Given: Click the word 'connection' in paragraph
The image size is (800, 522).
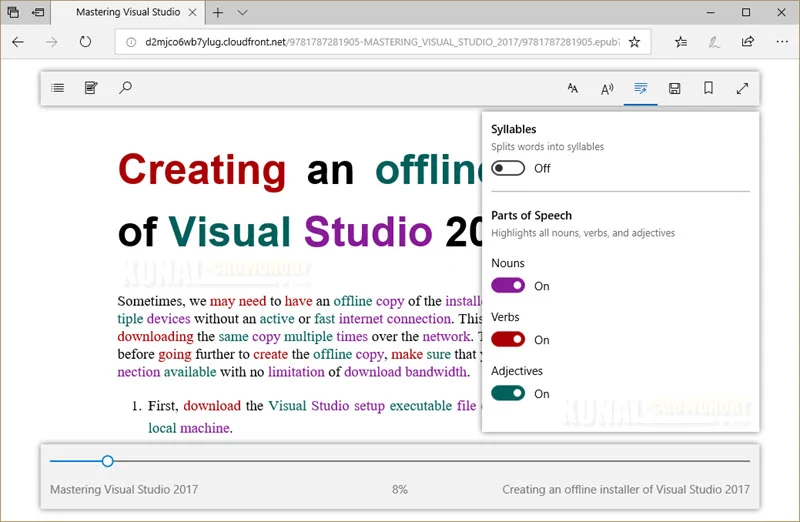Looking at the screenshot, I should pos(419,319).
